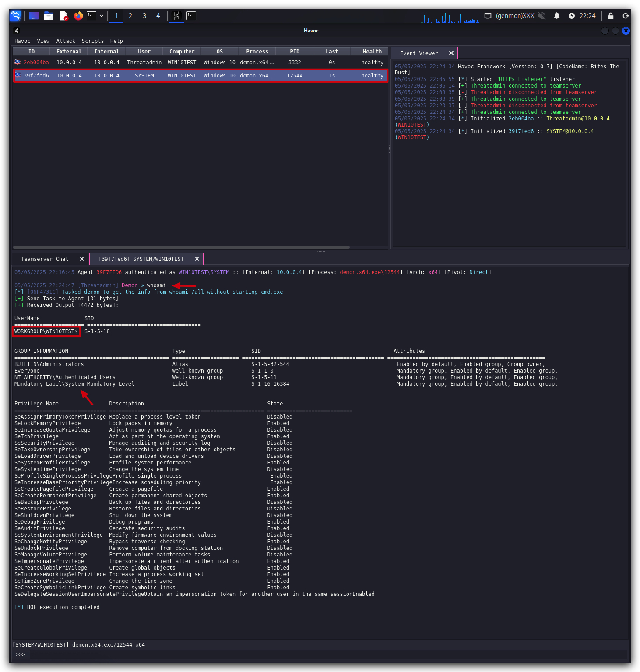The width and height of the screenshot is (640, 672).
Task: Select the terminal window button in taskbar
Action: (x=191, y=16)
